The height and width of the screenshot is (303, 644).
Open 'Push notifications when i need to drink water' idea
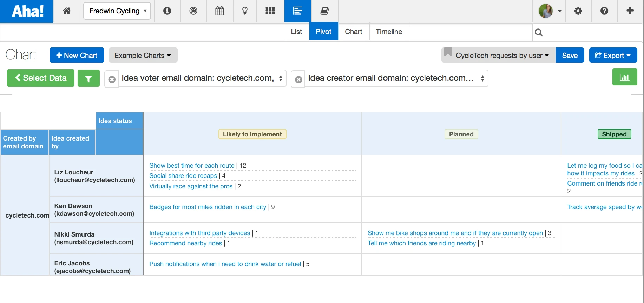click(x=225, y=264)
